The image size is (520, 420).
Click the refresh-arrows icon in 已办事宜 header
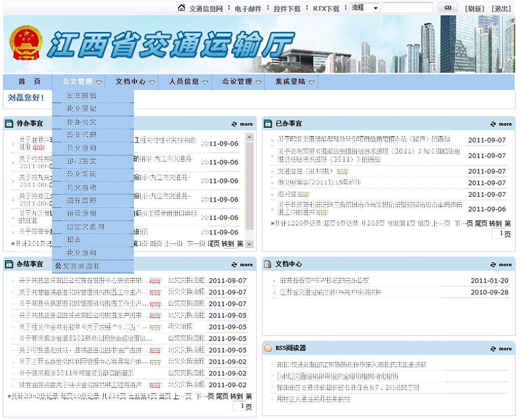pos(493,124)
